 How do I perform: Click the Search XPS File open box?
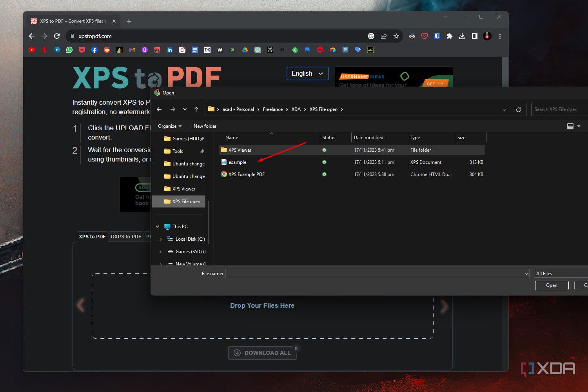point(560,109)
